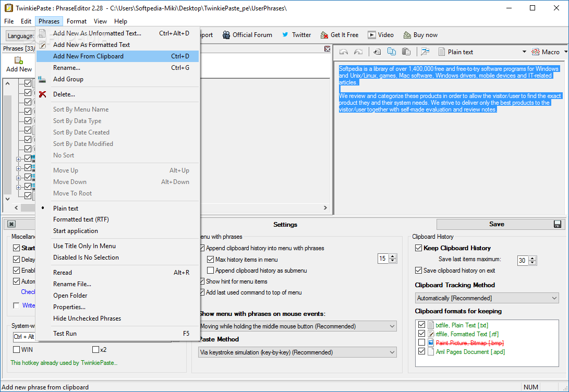Enable the WIN hotkey modifier checkbox

click(x=16, y=350)
